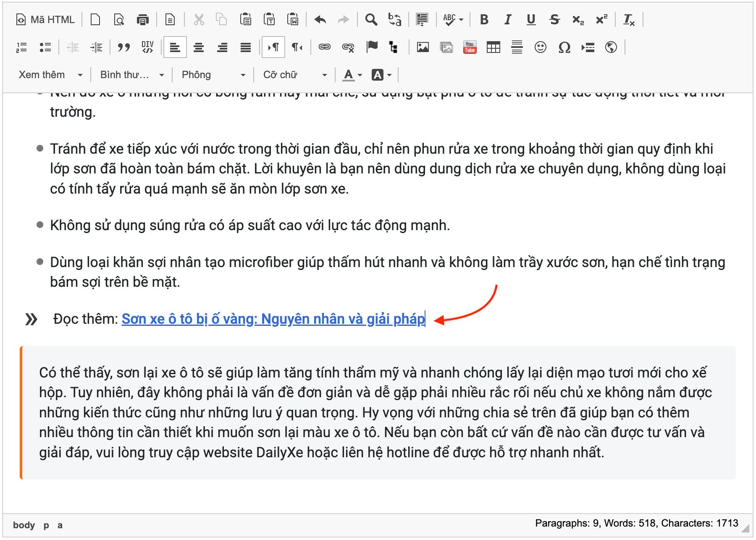Insert a table
This screenshot has width=756, height=540.
pyautogui.click(x=493, y=47)
